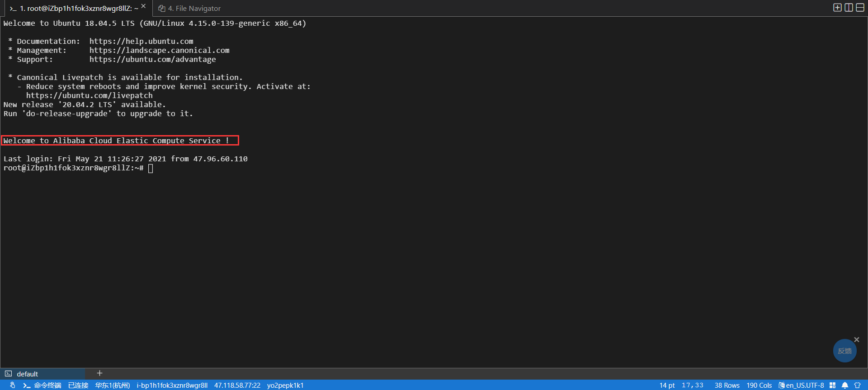The image size is (868, 390).
Task: Click the 38 Rows indicator
Action: (x=727, y=385)
